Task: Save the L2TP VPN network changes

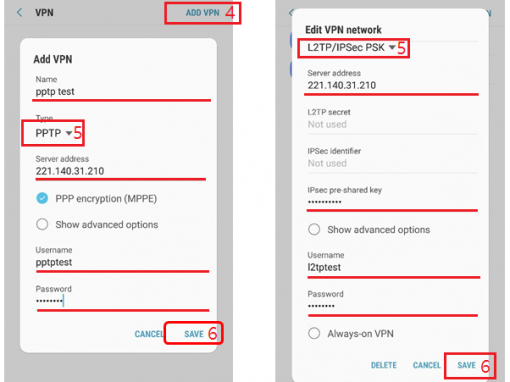Action: [x=466, y=365]
